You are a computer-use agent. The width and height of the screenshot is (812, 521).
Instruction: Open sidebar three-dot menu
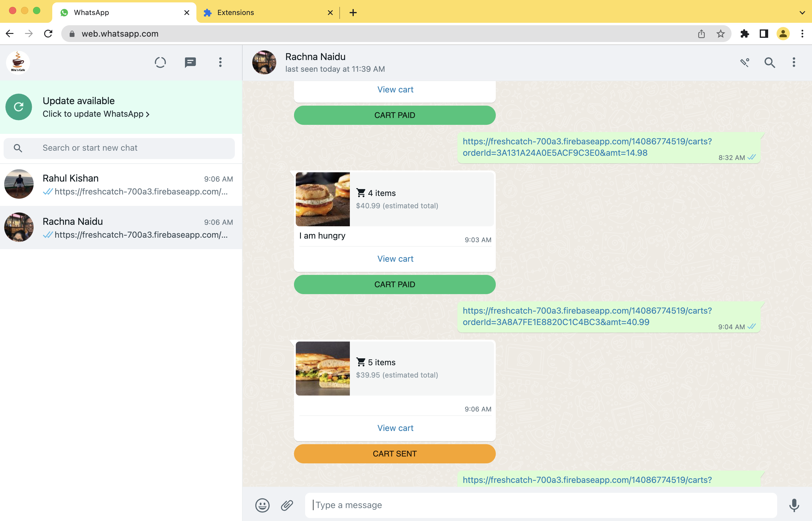click(220, 62)
